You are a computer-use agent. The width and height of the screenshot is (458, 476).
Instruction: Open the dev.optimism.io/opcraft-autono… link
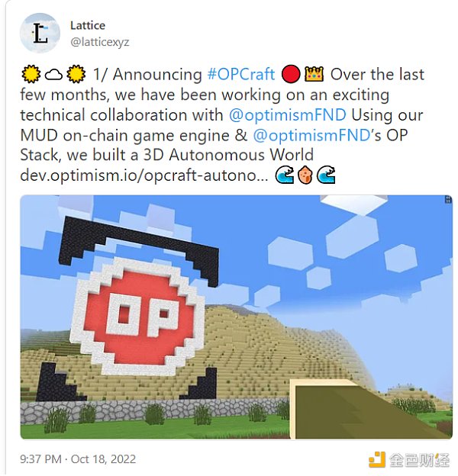click(x=144, y=175)
